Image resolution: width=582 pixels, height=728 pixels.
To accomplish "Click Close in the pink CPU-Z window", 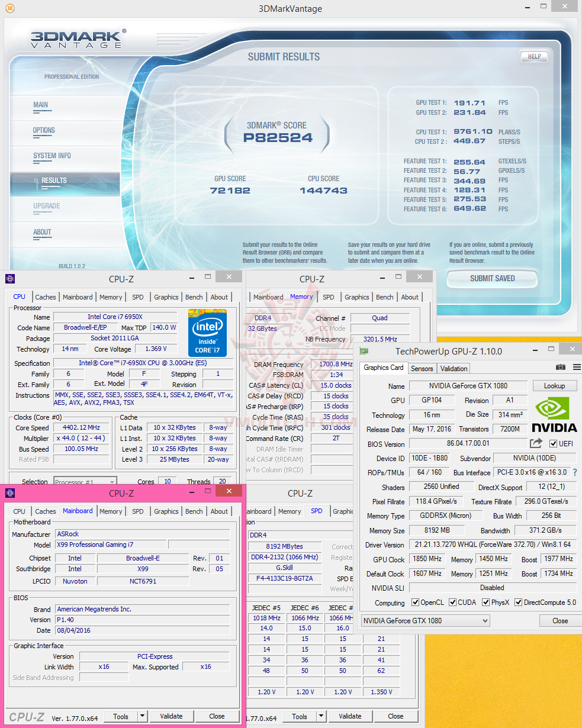I will pyautogui.click(x=217, y=716).
